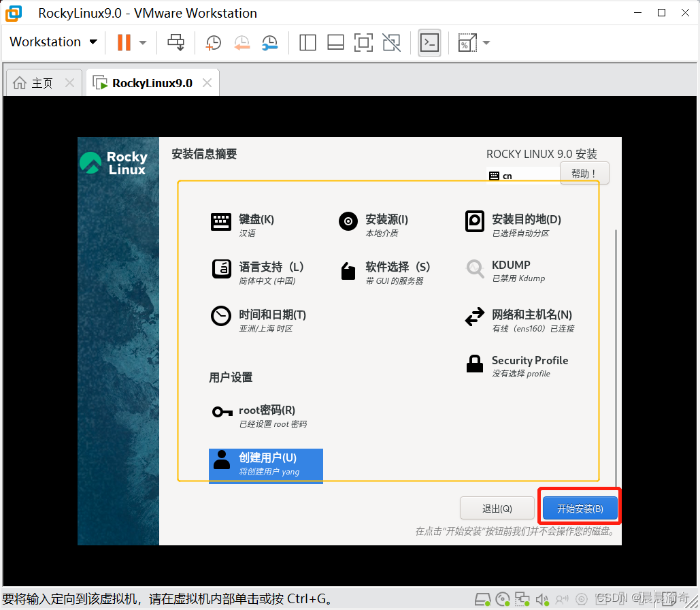Click the installer summary scrollbar
The width and height of the screenshot is (700, 610).
pos(616,357)
